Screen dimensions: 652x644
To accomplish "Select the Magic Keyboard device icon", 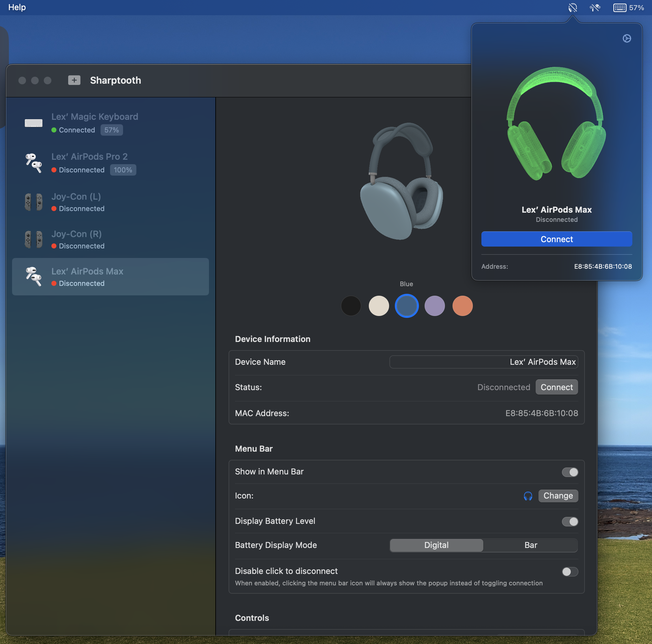I will point(33,123).
